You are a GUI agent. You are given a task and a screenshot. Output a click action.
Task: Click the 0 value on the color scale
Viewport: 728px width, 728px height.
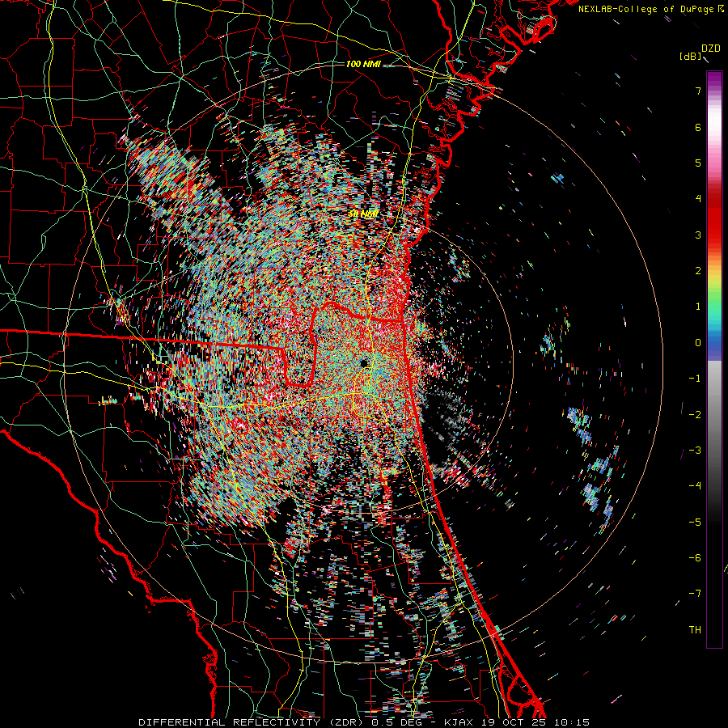(x=698, y=343)
